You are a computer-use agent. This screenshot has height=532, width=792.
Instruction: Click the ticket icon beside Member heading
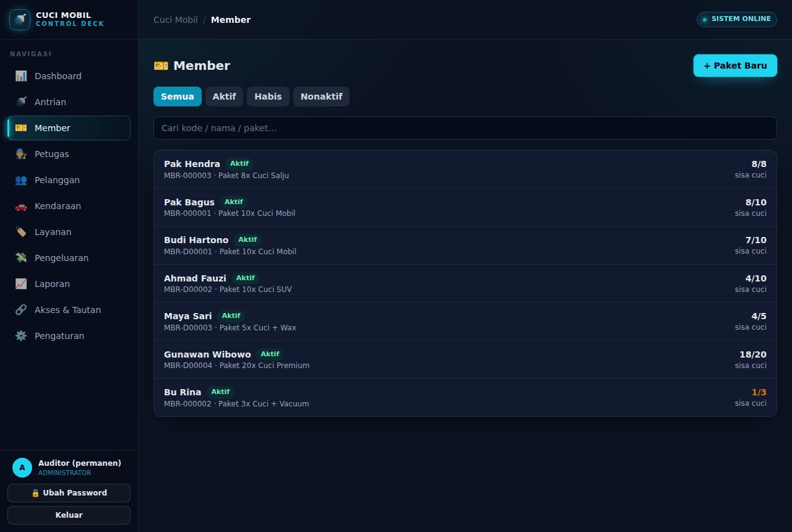(161, 66)
